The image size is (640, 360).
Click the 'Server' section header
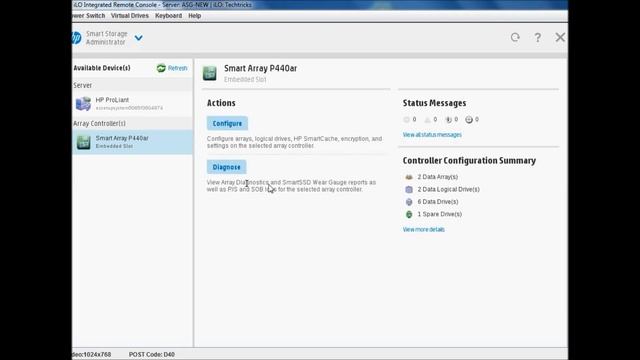(82, 85)
